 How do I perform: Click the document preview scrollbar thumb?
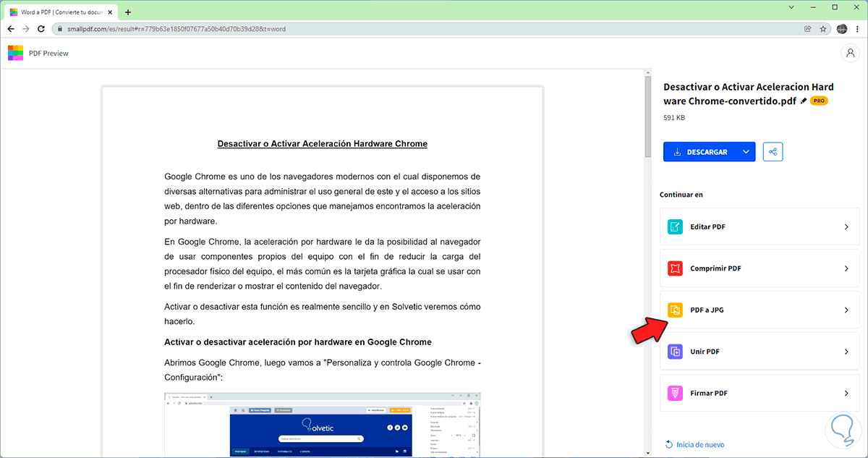pyautogui.click(x=648, y=116)
